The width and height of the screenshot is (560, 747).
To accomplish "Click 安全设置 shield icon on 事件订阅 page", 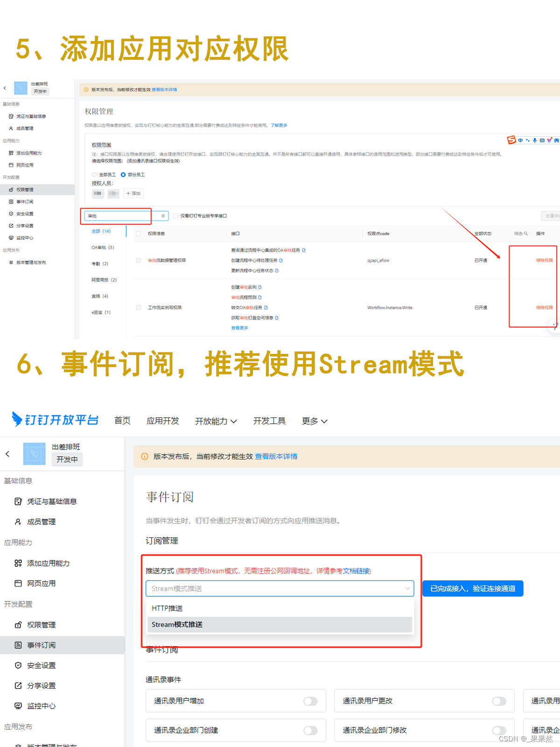I will point(18,665).
